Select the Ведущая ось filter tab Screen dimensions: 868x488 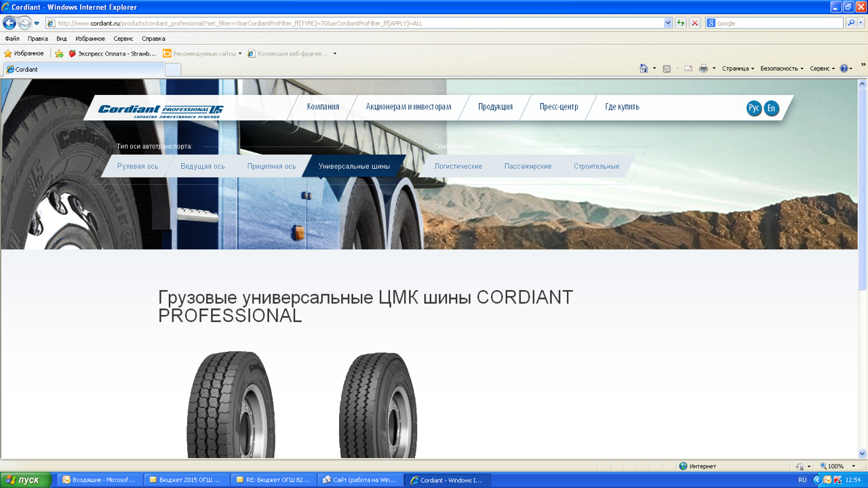[x=203, y=166]
